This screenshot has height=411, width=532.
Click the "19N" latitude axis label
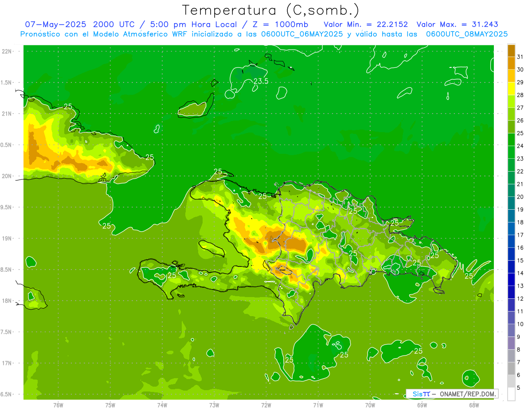7,239
